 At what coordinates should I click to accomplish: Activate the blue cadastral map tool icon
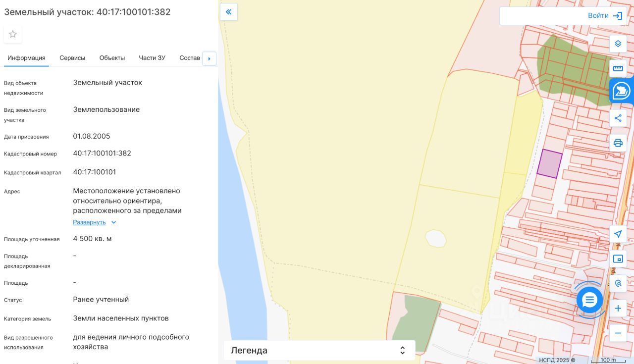[x=621, y=91]
